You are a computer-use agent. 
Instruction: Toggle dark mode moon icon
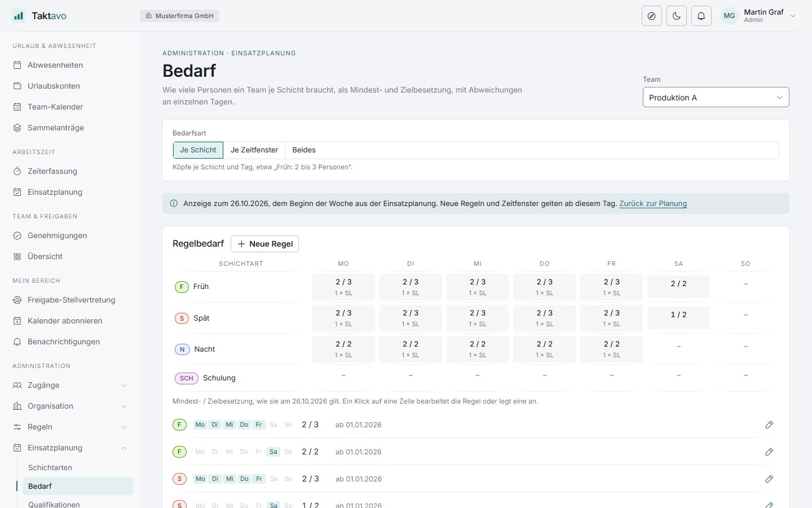click(x=677, y=16)
